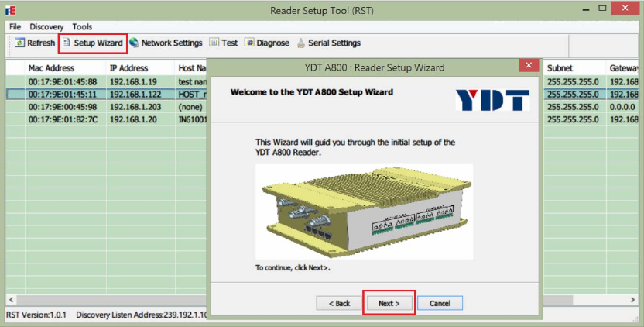Click the Network Settings globe icon
The width and height of the screenshot is (644, 327).
pyautogui.click(x=134, y=43)
